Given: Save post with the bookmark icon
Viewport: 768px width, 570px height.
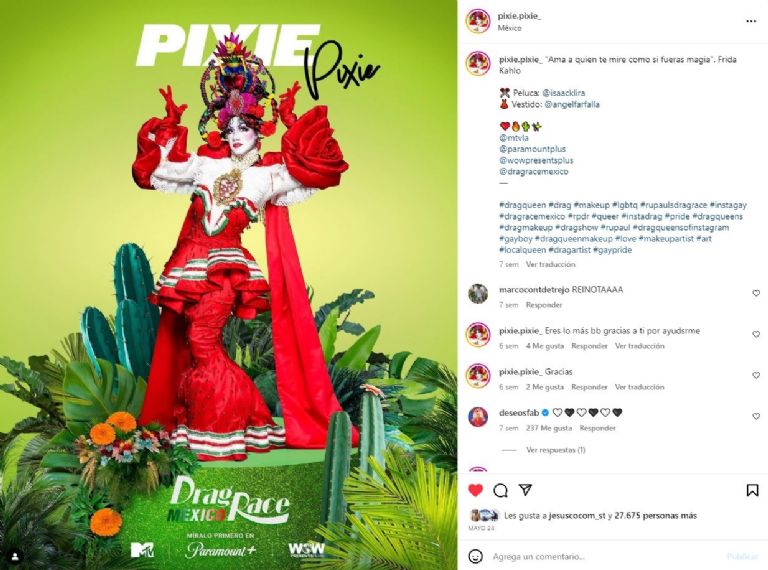Looking at the screenshot, I should click(x=752, y=490).
